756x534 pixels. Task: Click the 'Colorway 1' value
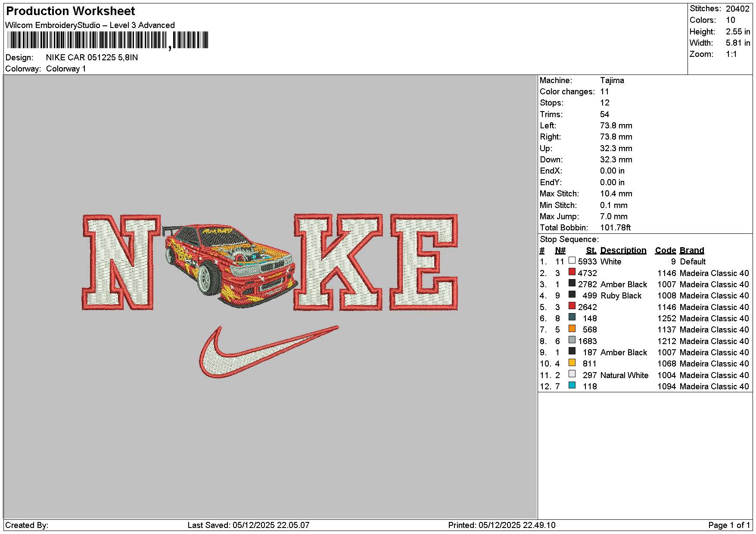66,69
